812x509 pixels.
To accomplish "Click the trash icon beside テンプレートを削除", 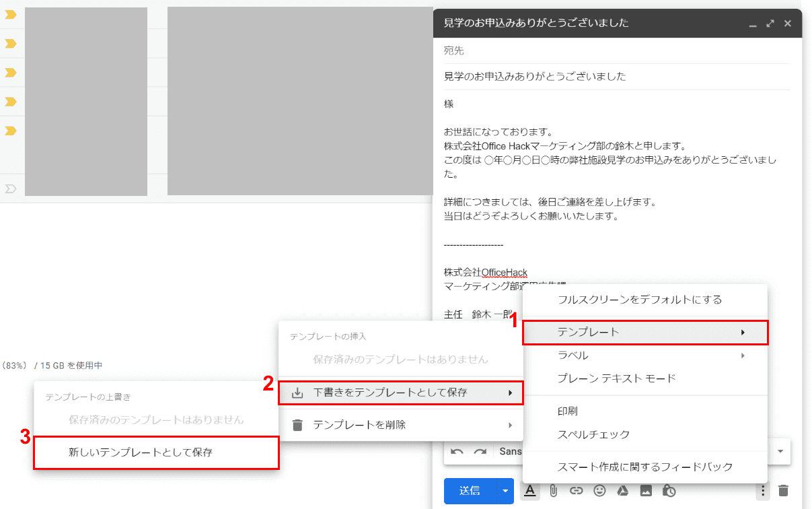I will [x=298, y=425].
